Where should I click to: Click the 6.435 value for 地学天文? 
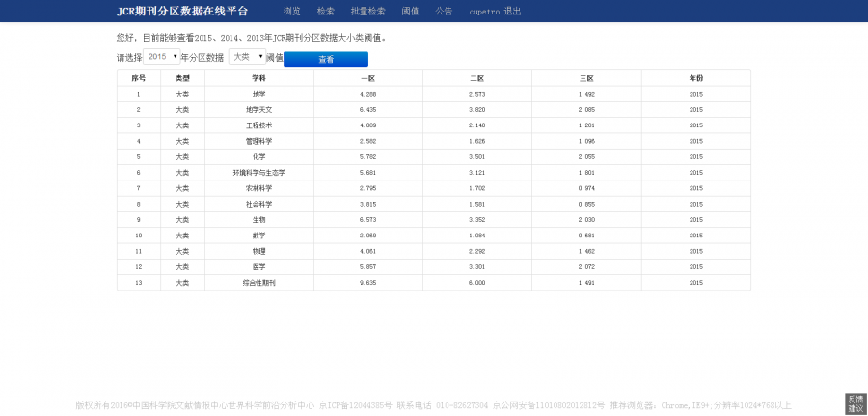(x=368, y=110)
